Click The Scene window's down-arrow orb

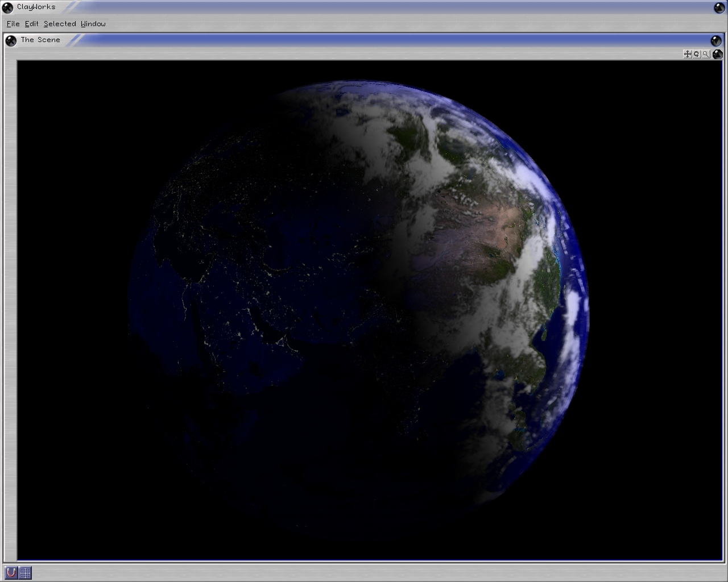716,40
